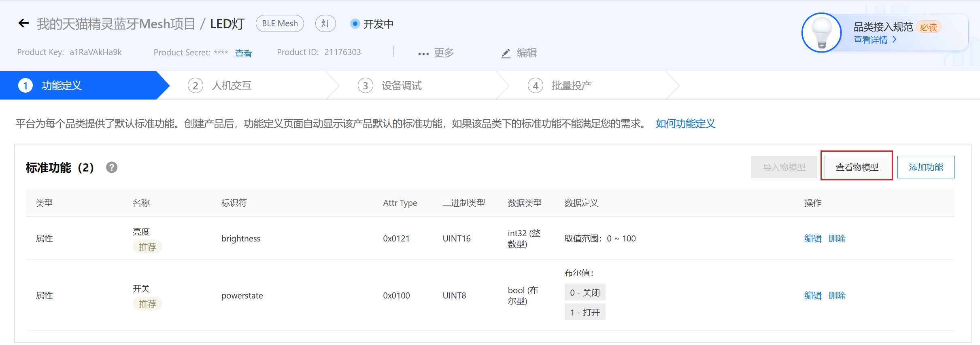Click the 开发中 status indicator

(x=372, y=24)
